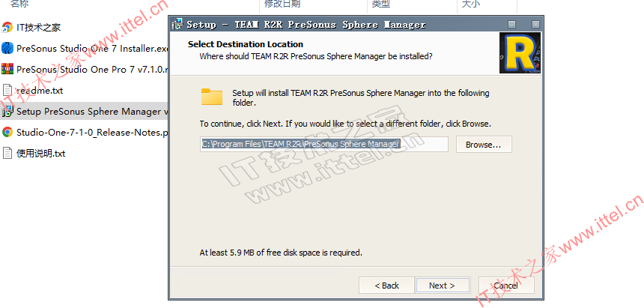The image size is (644, 308).
Task: Click the blue PreSonus installer icon
Action: coord(7,49)
